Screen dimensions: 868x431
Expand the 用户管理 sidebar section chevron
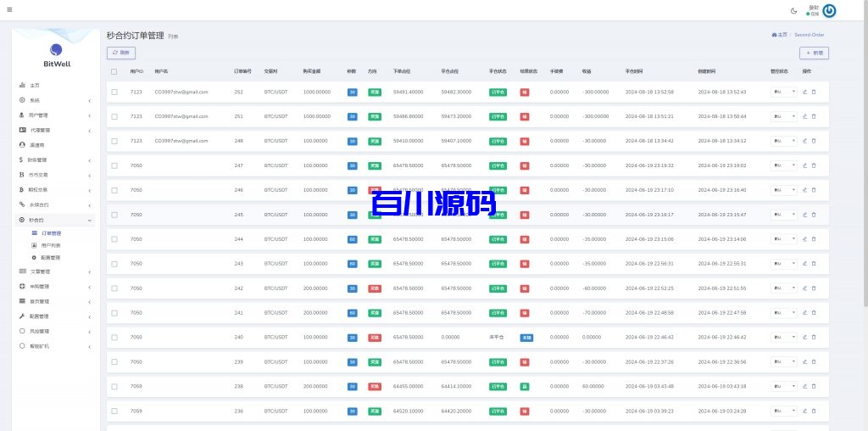tap(90, 115)
